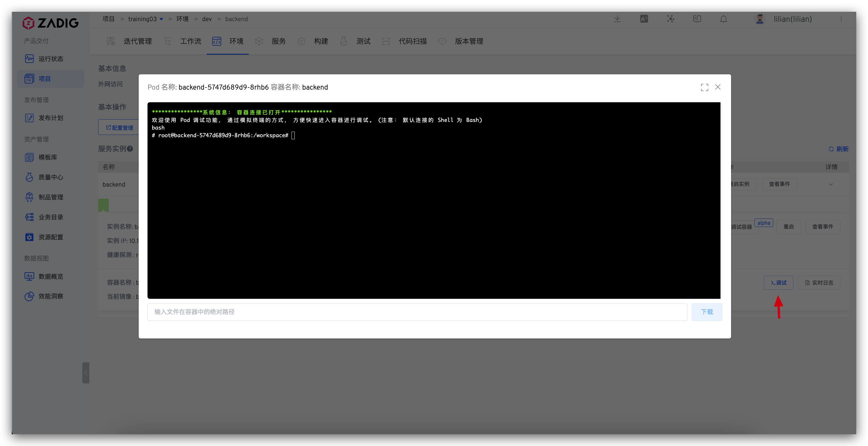
Task: Click the ZADIG logo
Action: 51,23
